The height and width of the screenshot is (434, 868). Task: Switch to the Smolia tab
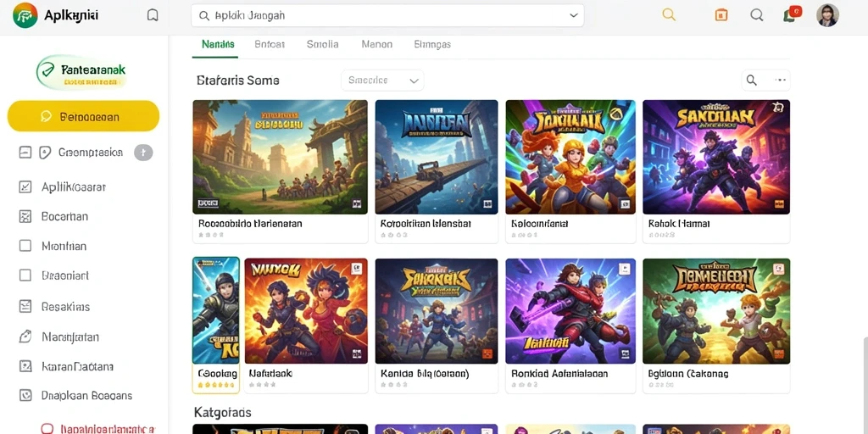322,44
